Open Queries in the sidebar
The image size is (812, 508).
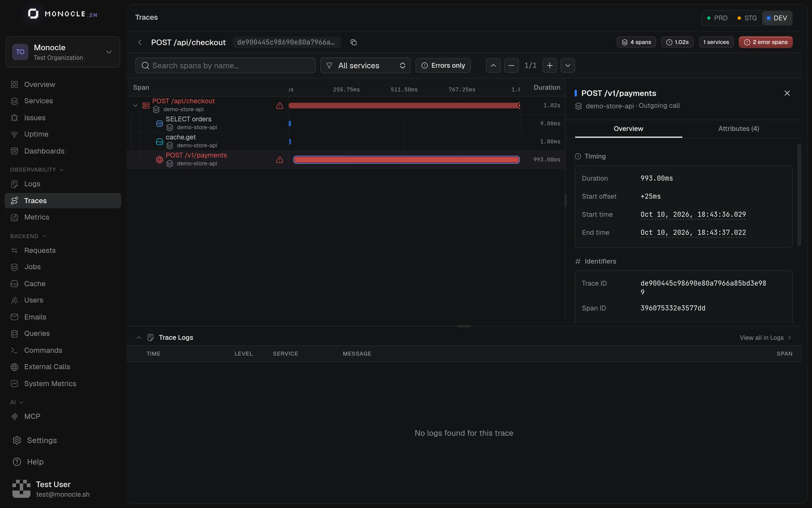pyautogui.click(x=63, y=333)
